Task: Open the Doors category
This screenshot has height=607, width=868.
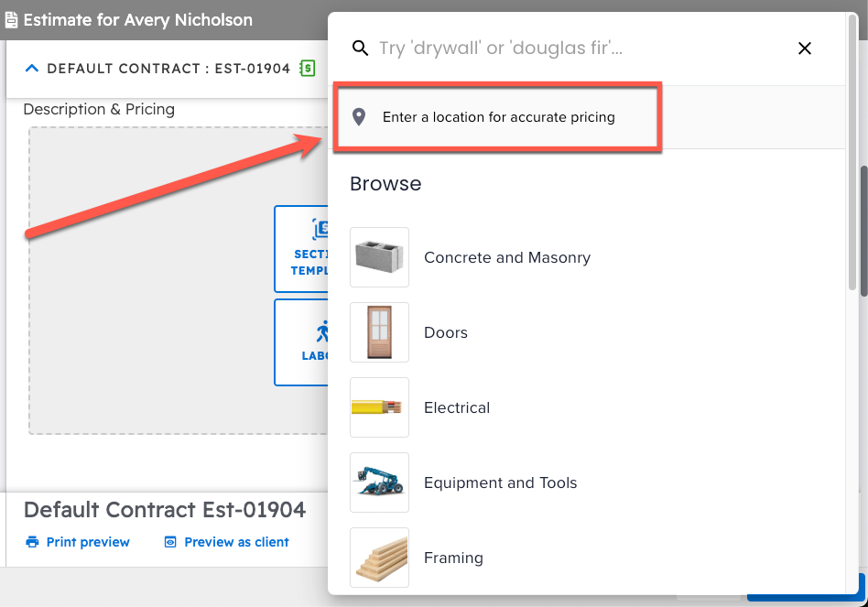Action: (446, 332)
